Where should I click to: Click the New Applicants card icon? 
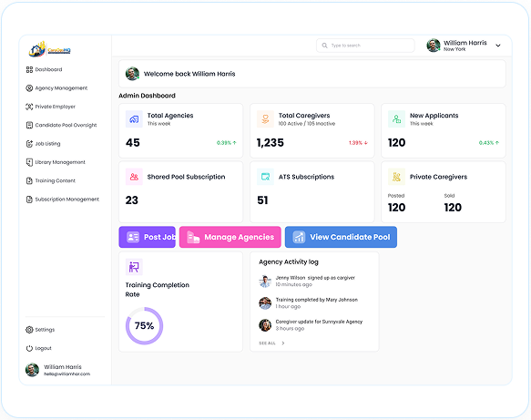pos(396,118)
